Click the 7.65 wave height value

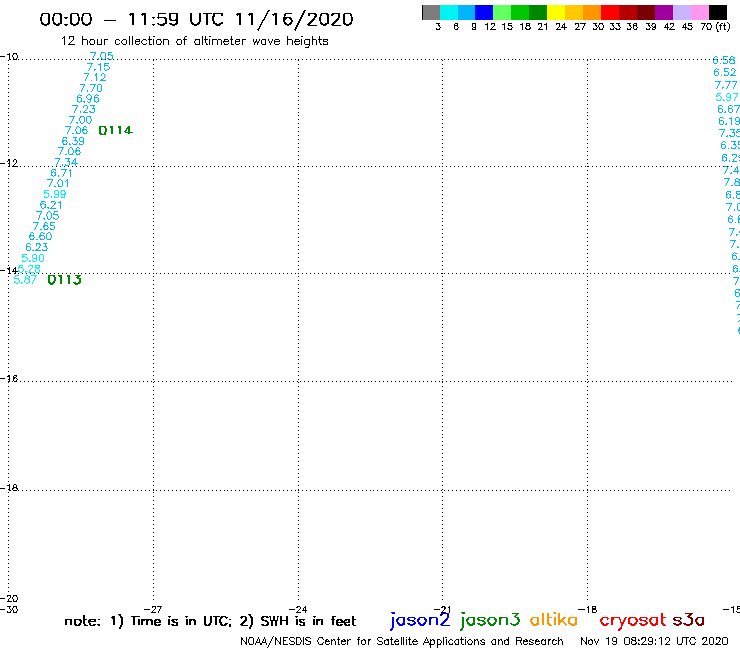pyautogui.click(x=44, y=226)
